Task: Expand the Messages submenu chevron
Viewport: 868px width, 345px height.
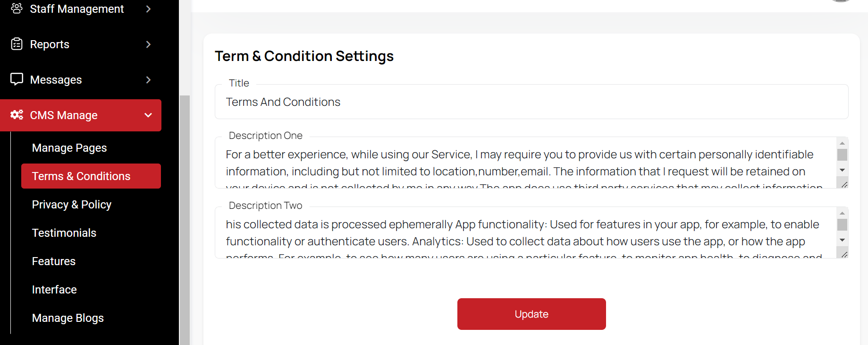Action: (148, 80)
